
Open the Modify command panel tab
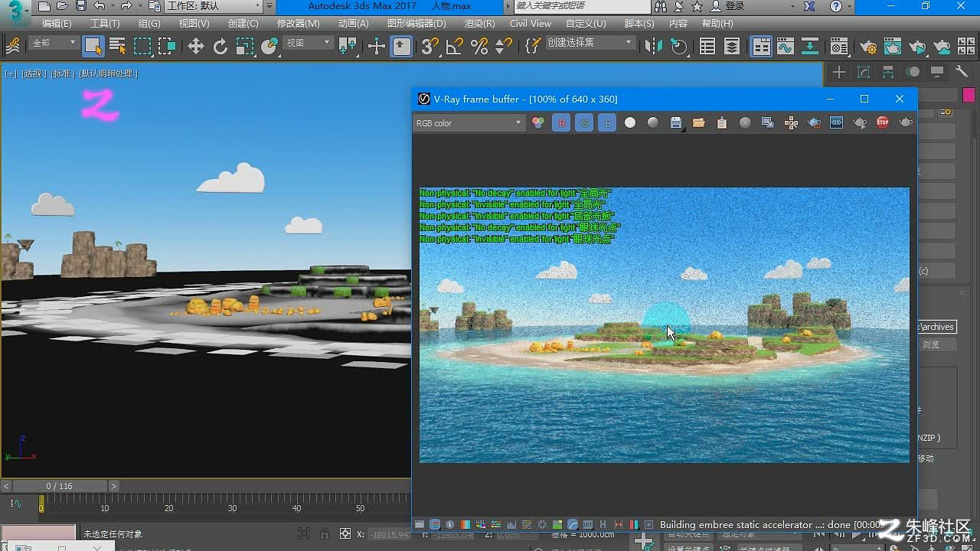[864, 72]
